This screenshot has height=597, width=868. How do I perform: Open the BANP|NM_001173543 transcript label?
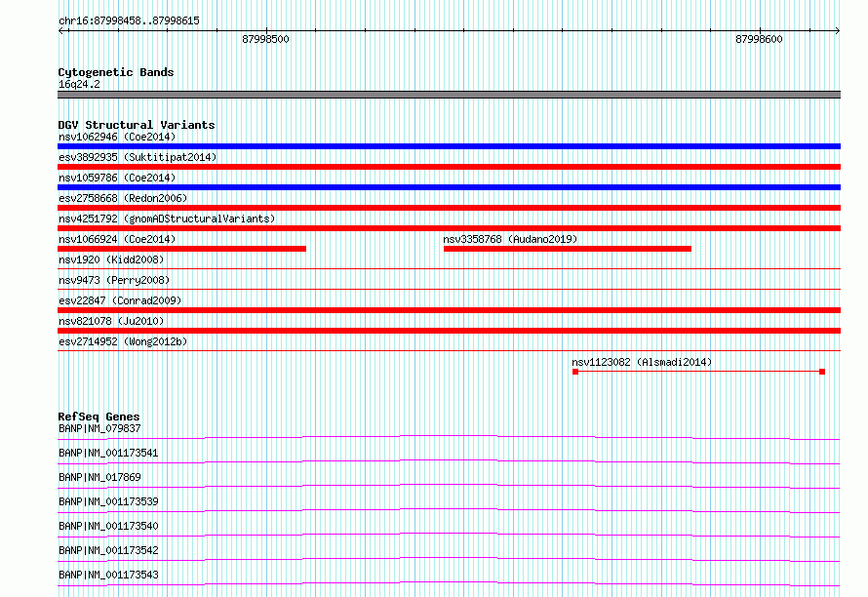[x=108, y=575]
